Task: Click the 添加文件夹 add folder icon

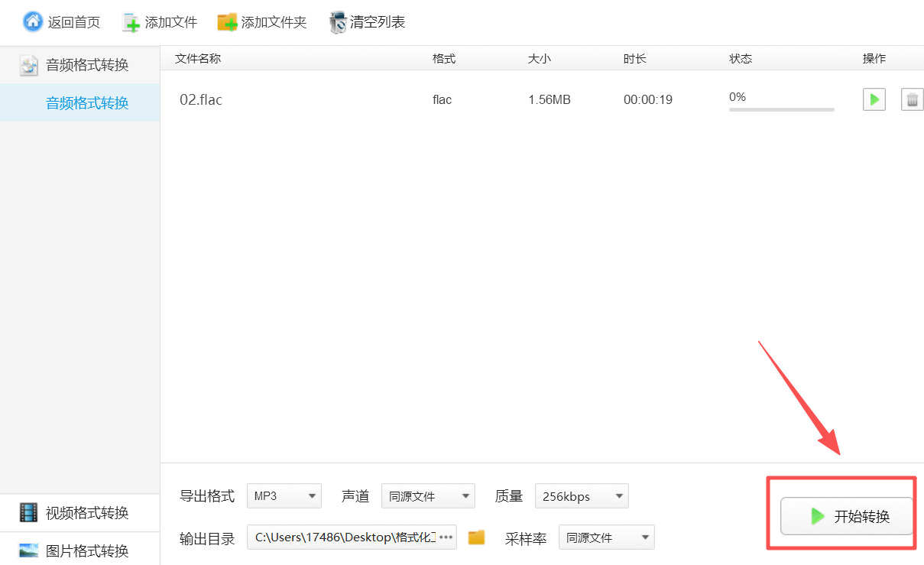Action: (226, 21)
